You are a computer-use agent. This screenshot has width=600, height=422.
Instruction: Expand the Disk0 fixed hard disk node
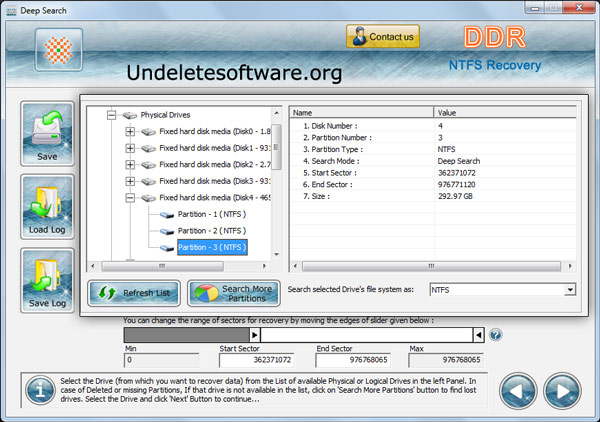point(130,132)
